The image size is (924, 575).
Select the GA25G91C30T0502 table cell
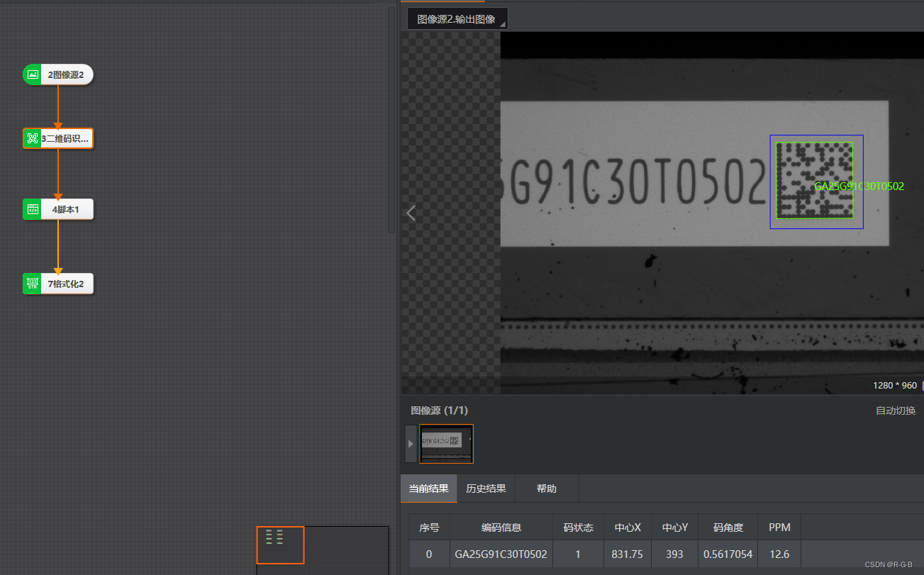501,554
